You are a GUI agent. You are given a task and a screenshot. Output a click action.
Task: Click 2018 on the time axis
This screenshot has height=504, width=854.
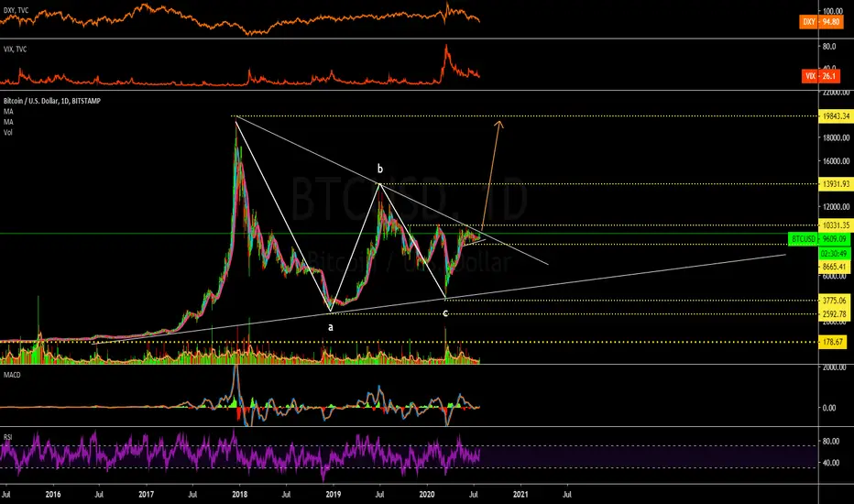tap(240, 495)
